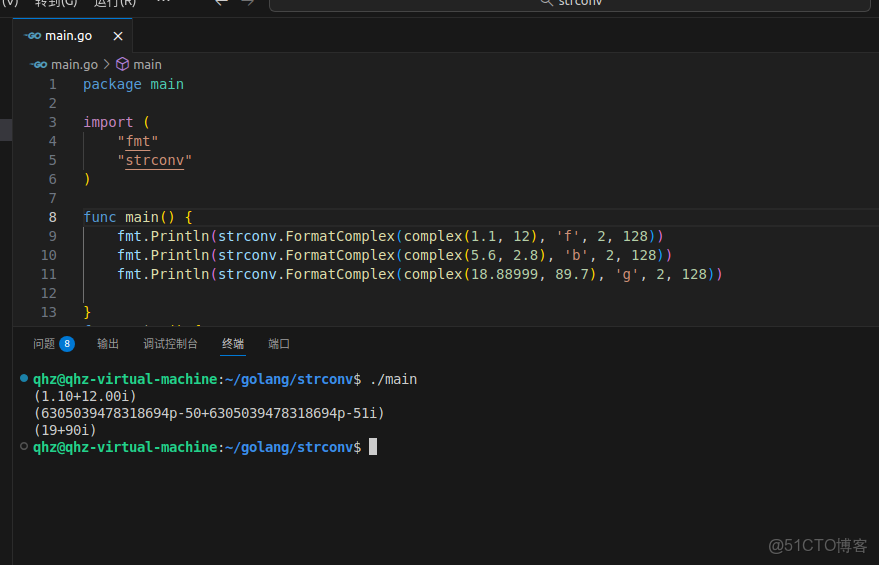879x565 pixels.
Task: Switch to the 问题 panel tab
Action: point(44,344)
